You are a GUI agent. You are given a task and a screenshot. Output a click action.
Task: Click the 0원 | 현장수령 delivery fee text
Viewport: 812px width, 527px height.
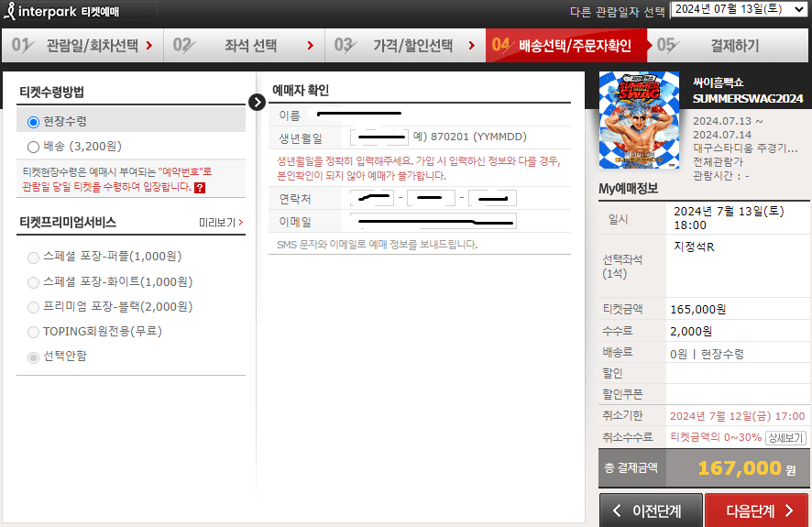pyautogui.click(x=707, y=354)
